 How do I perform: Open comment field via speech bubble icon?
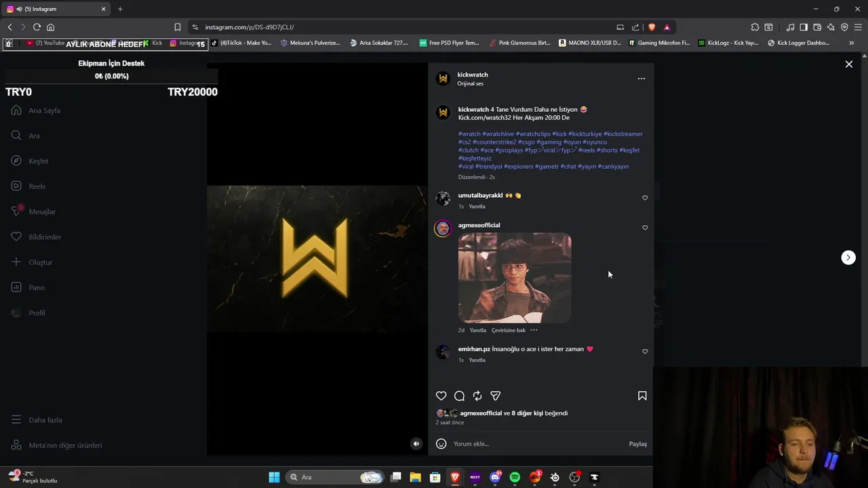(459, 396)
